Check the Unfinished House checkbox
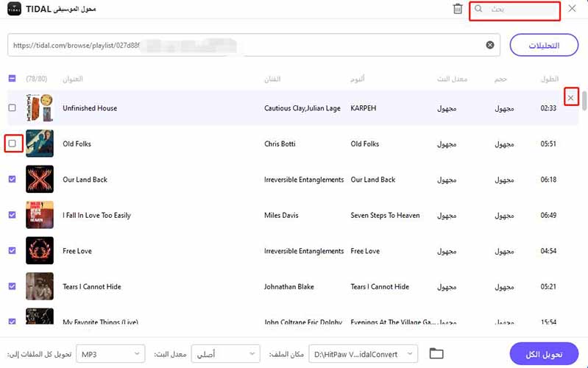 pos(12,107)
